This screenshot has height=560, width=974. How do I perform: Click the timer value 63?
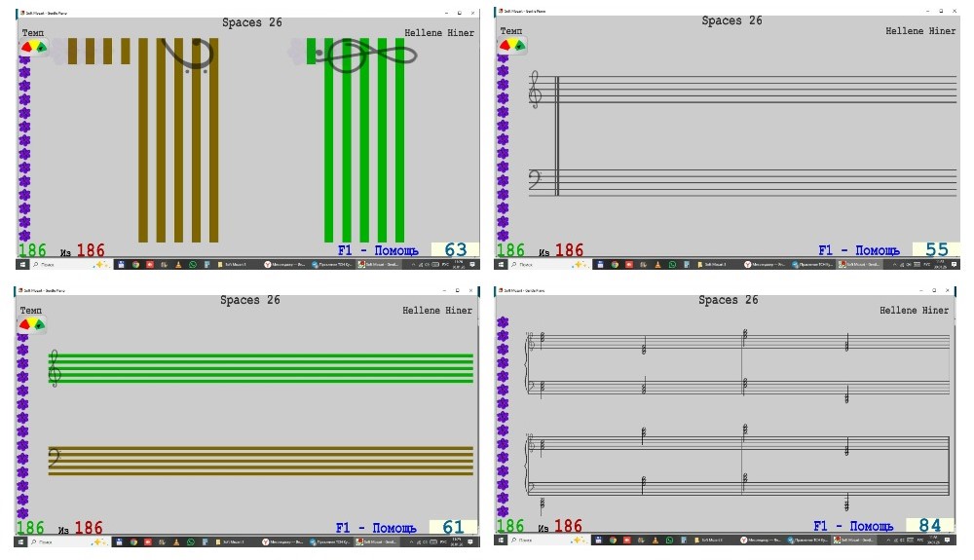[x=455, y=250]
